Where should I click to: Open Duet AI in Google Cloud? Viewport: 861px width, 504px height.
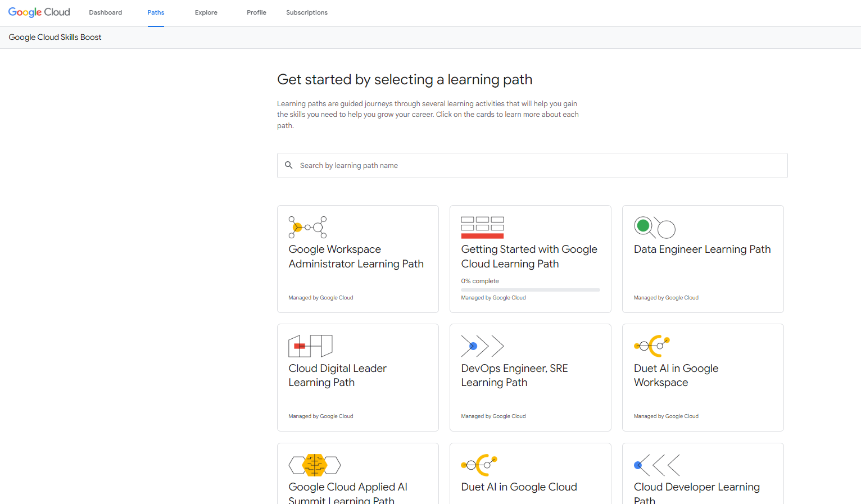pyautogui.click(x=531, y=474)
